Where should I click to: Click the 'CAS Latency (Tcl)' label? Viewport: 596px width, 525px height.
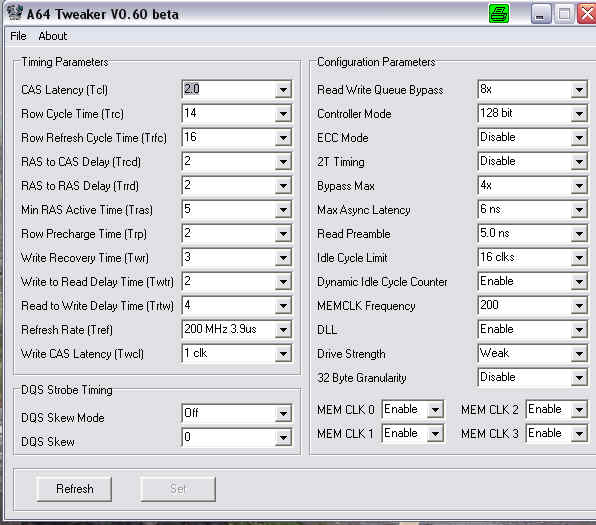(x=64, y=90)
